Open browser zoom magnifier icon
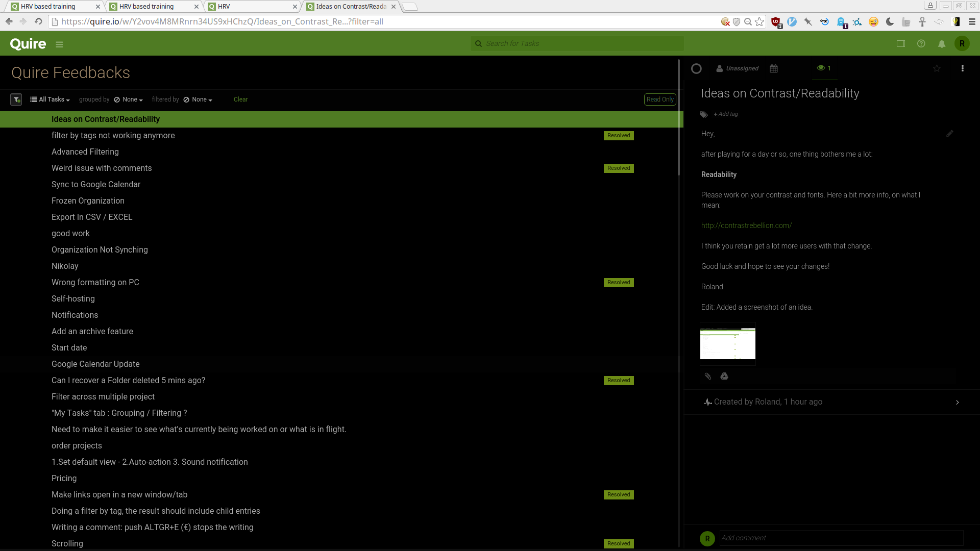This screenshot has width=980, height=551. coord(748,21)
